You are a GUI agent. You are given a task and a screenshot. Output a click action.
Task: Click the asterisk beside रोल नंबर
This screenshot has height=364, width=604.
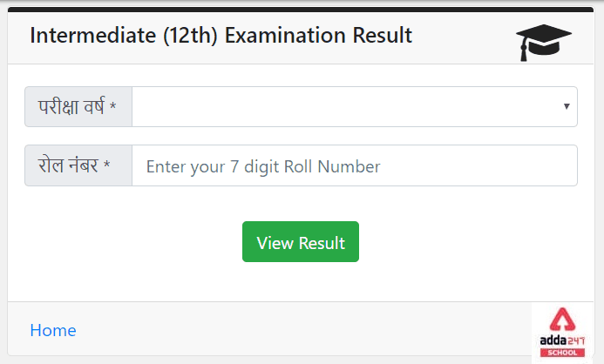(107, 165)
